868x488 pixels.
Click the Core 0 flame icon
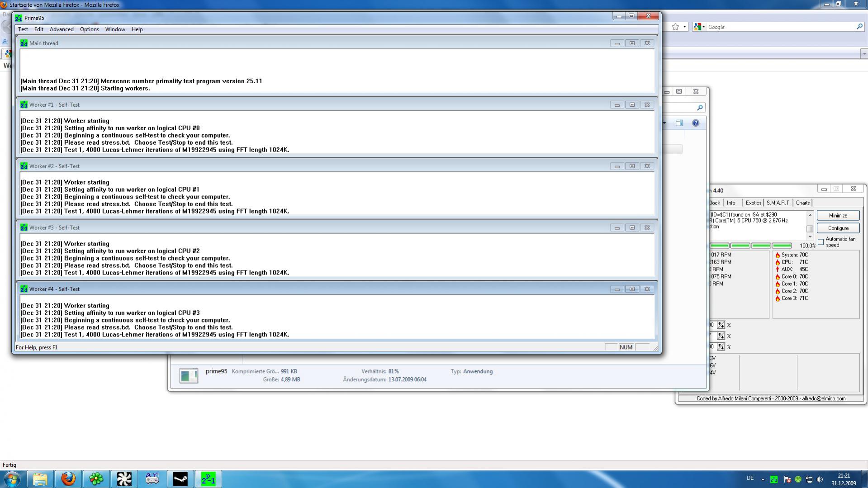(778, 277)
